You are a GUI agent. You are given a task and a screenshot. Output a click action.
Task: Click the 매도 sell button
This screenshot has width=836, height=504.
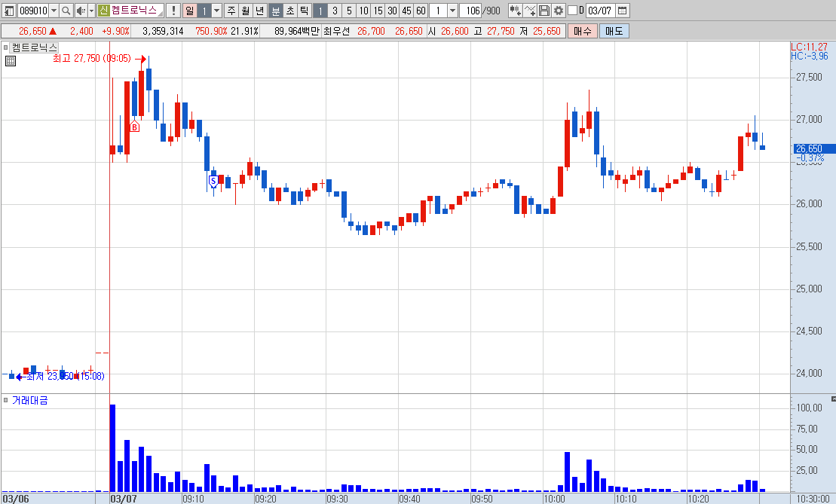[614, 32]
